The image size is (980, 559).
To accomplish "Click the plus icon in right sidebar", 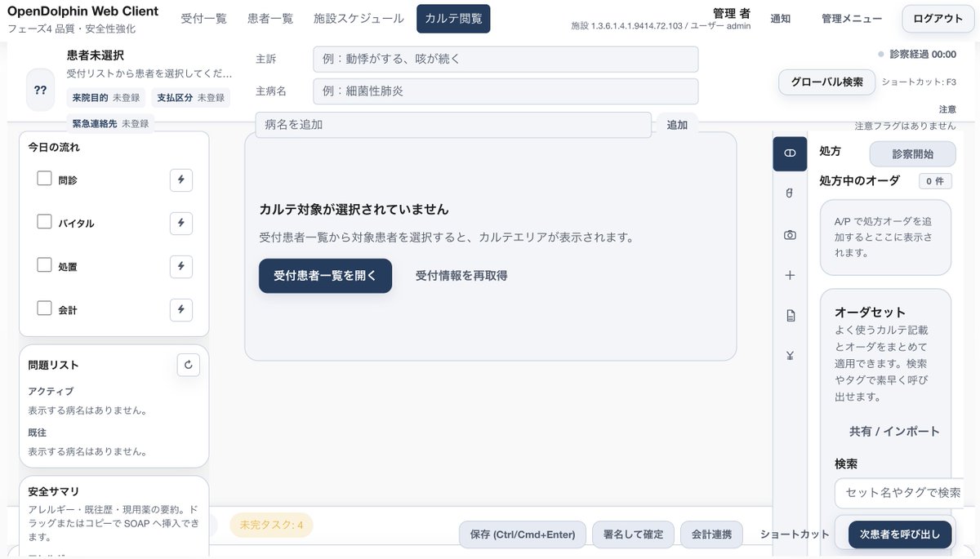I will [790, 275].
